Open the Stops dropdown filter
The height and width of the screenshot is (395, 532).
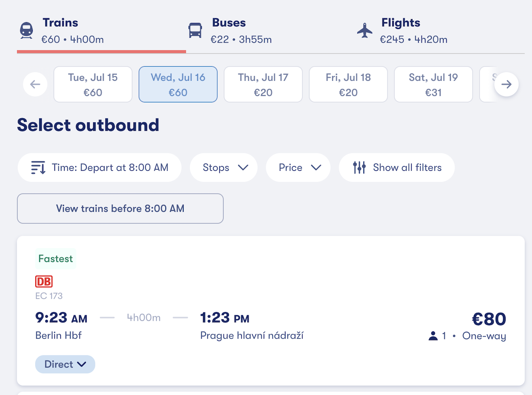click(224, 168)
